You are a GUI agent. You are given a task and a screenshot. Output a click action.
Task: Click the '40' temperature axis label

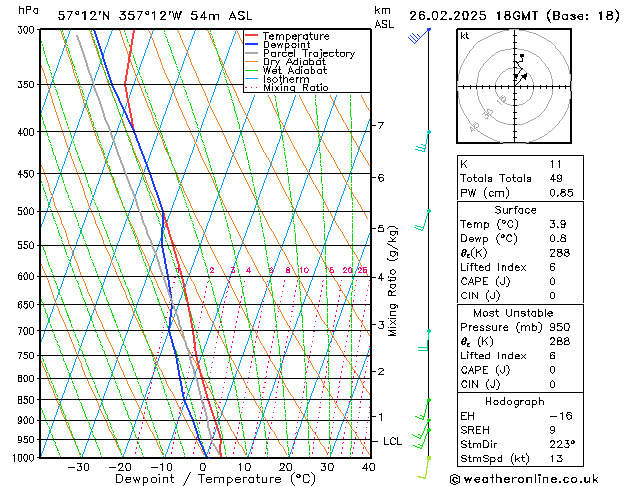(x=369, y=467)
